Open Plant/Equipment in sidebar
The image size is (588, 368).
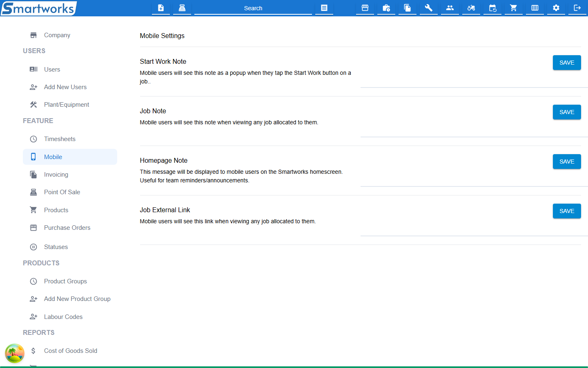tap(70, 105)
